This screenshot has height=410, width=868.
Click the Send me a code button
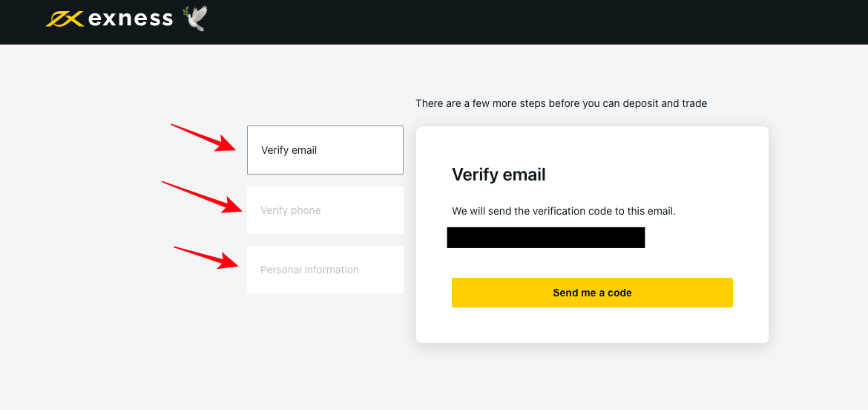click(x=592, y=293)
